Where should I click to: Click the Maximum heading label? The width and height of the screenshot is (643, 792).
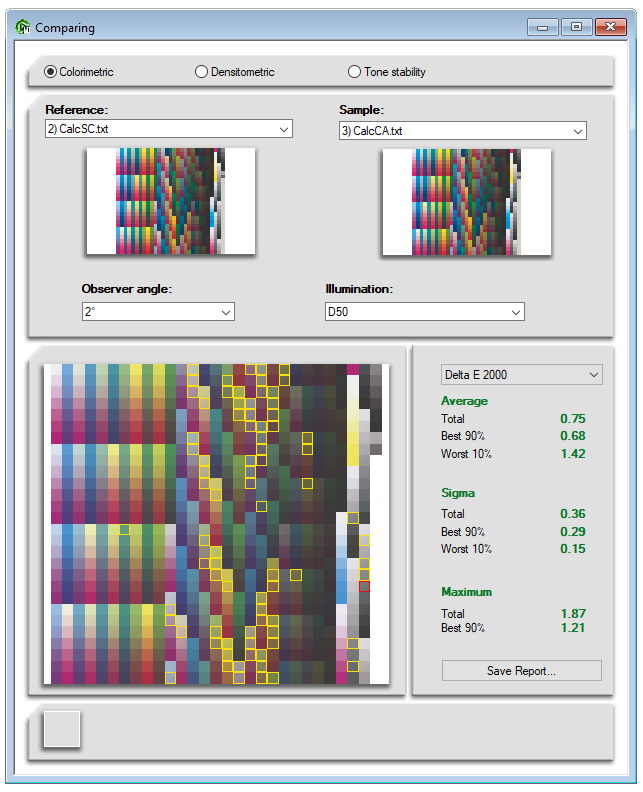click(466, 592)
